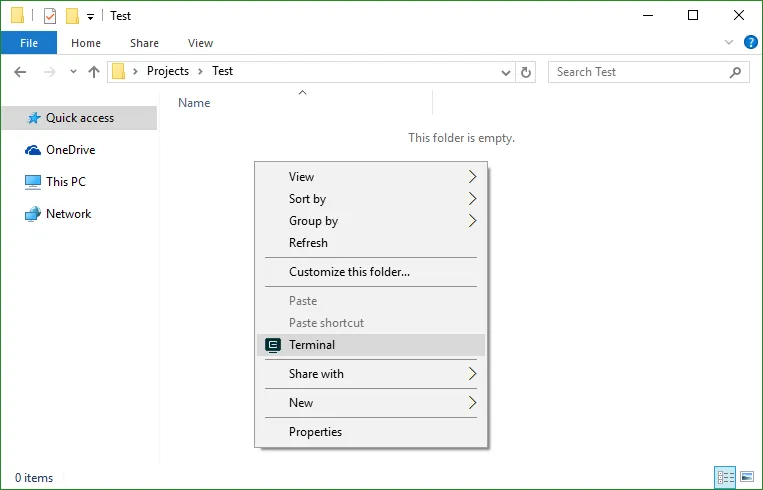Click into the Search Test field

640,72
